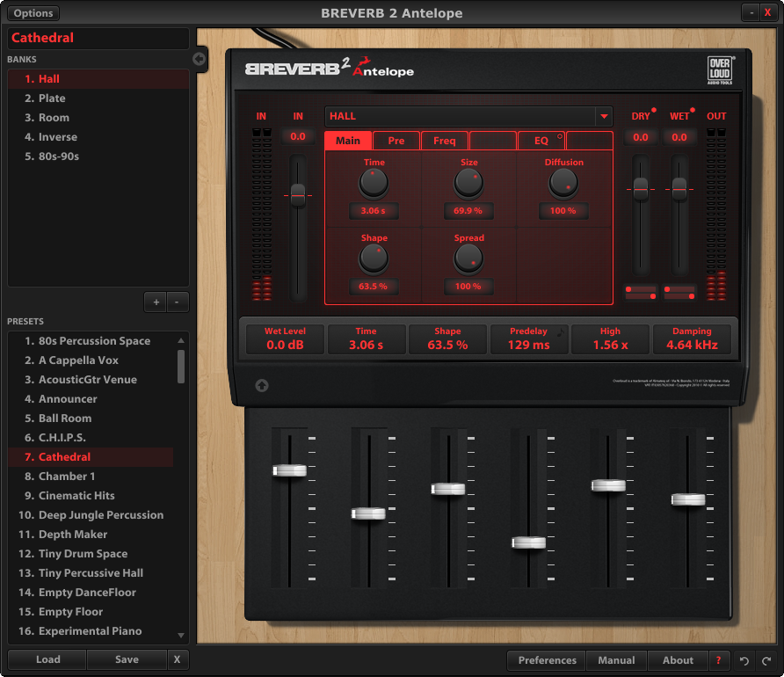Image resolution: width=784 pixels, height=677 pixels.
Task: Click the X button next to Save
Action: [x=177, y=659]
